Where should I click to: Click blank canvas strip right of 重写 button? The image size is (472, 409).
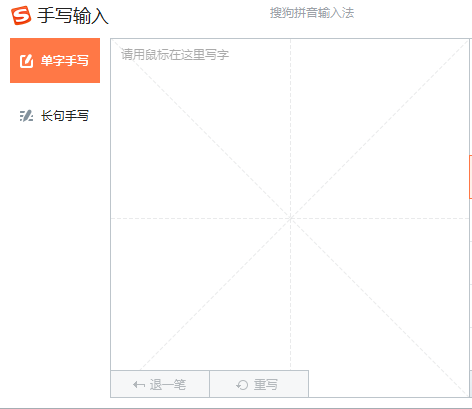click(x=388, y=383)
